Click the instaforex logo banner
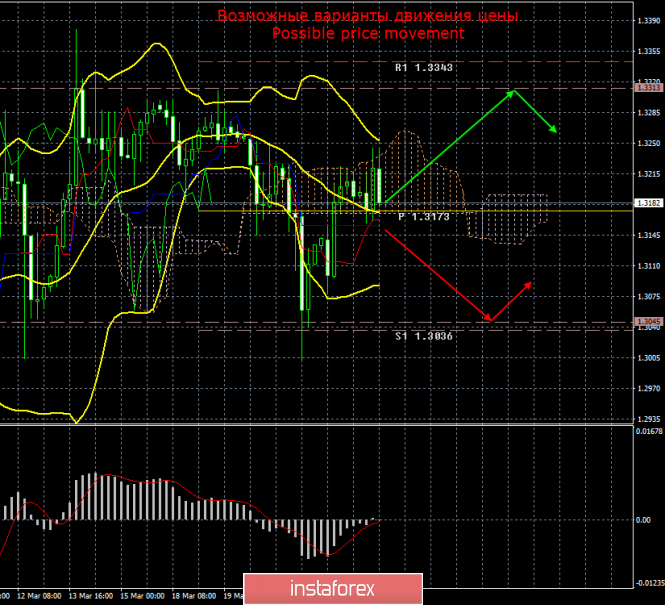Screen dimensions: 665x605 pos(333,589)
